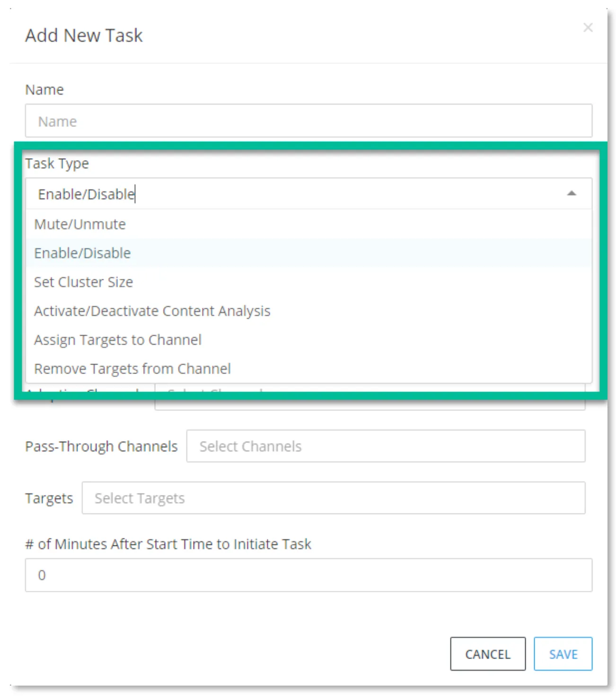Select Remove Targets from Channel

tap(308, 368)
